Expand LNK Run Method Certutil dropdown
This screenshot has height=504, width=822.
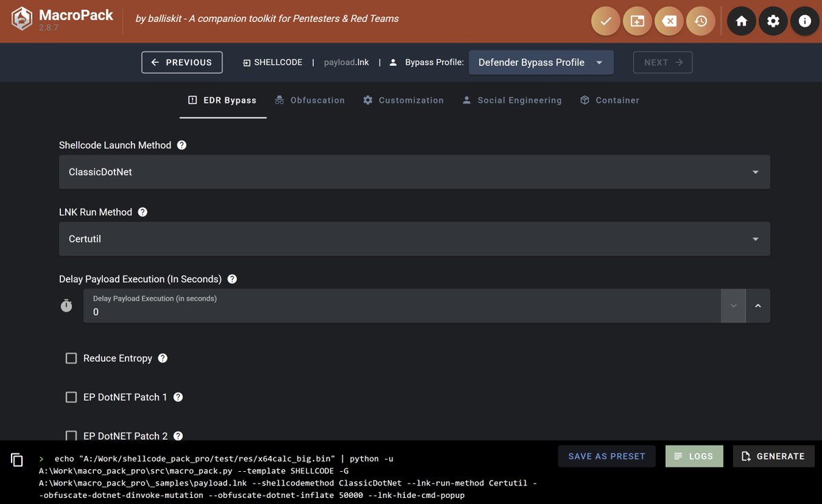(414, 239)
